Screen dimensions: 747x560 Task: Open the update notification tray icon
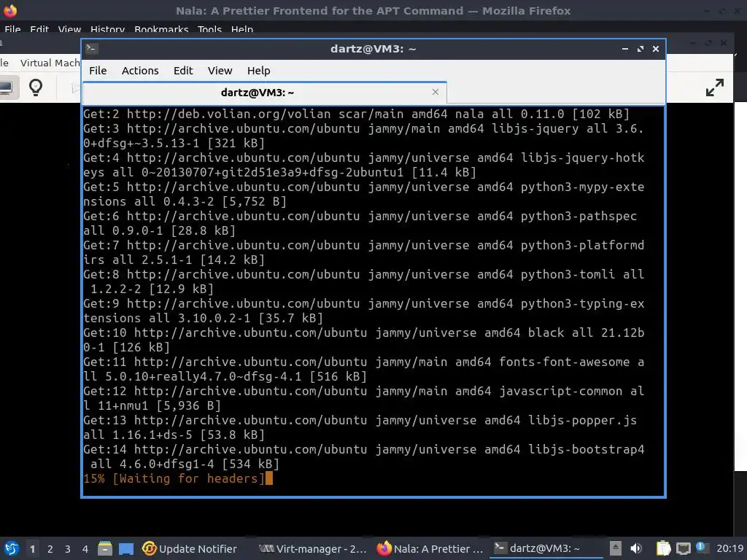(701, 548)
